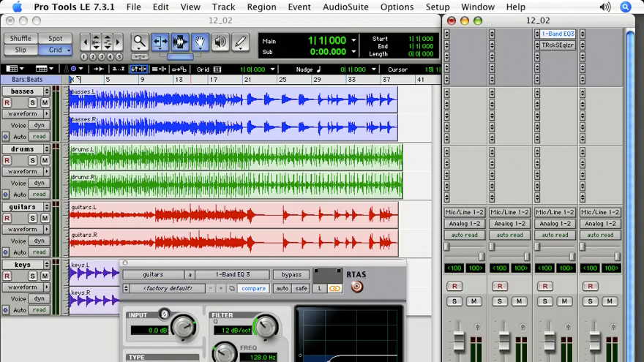This screenshot has height=362, width=644.
Task: Open the Main counter format dropdown
Action: [353, 41]
